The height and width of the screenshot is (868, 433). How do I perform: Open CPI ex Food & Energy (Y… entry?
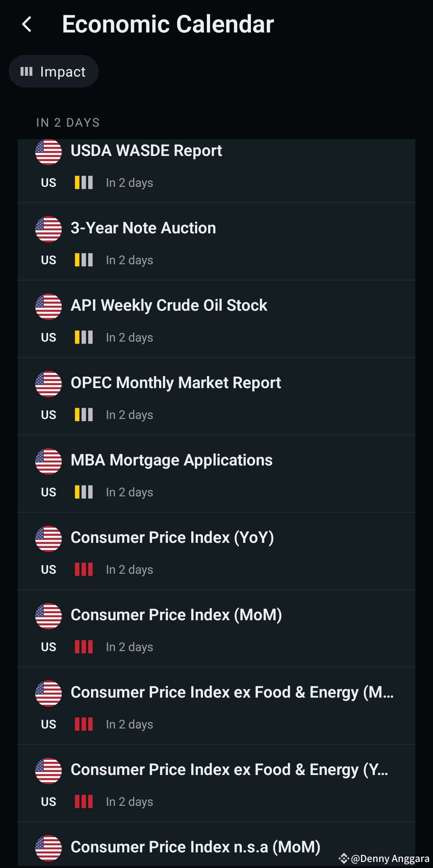(x=216, y=783)
